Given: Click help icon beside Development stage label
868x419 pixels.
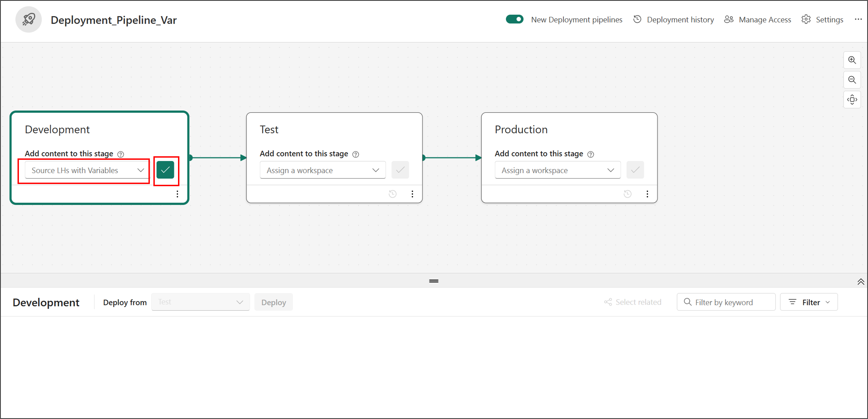Looking at the screenshot, I should (x=121, y=154).
